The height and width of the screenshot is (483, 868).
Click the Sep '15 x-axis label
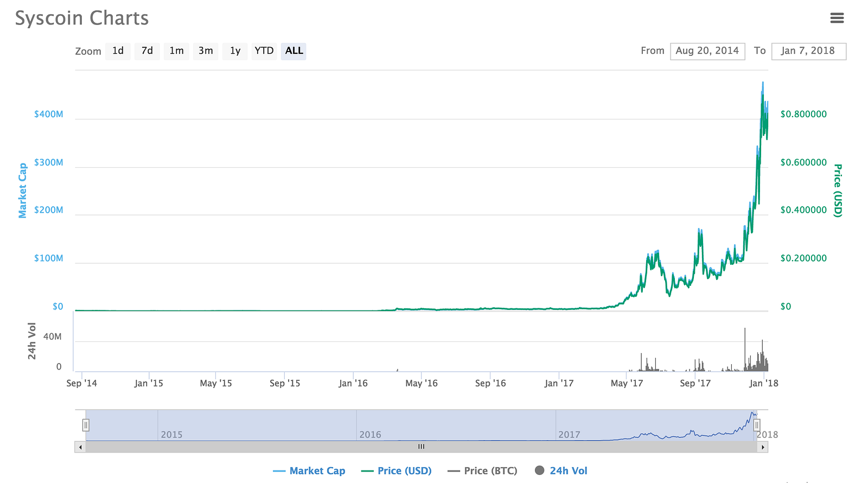[285, 383]
